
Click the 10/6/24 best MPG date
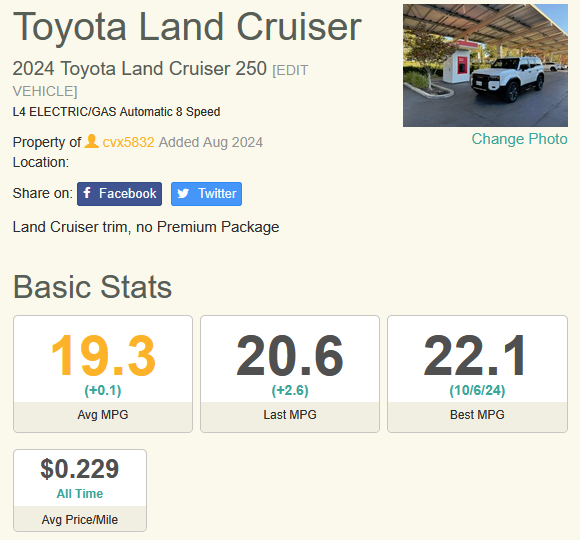tap(477, 391)
